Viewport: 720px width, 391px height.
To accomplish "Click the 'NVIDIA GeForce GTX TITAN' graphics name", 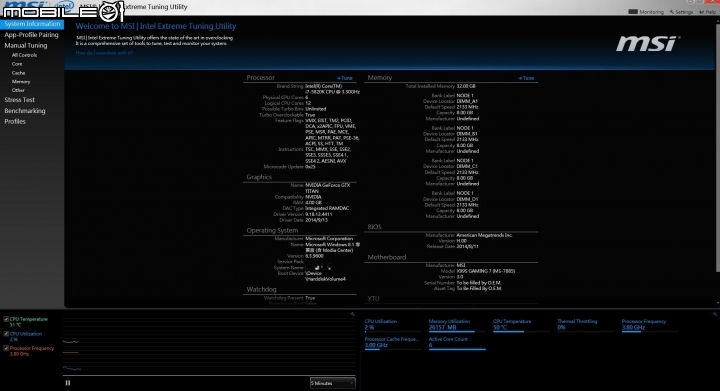I will 328,188.
